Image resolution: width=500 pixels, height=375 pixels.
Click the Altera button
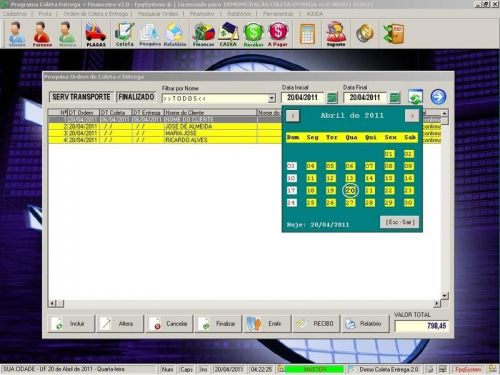[x=120, y=324]
